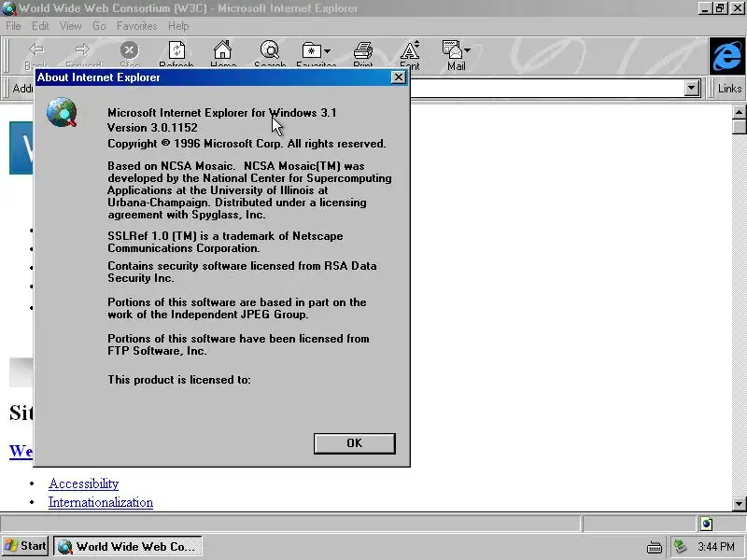Click the keyboard icon in system tray
Image resolution: width=747 pixels, height=560 pixels.
tap(655, 547)
